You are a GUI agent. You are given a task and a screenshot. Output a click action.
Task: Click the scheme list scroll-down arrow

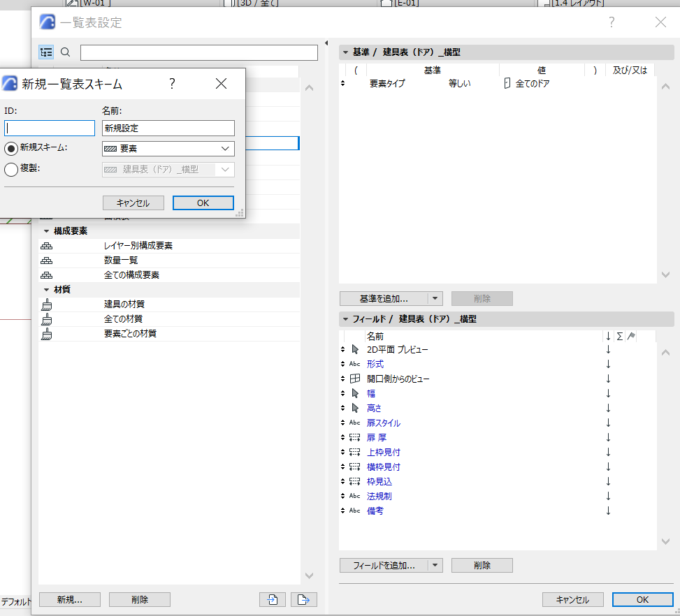pos(309,575)
